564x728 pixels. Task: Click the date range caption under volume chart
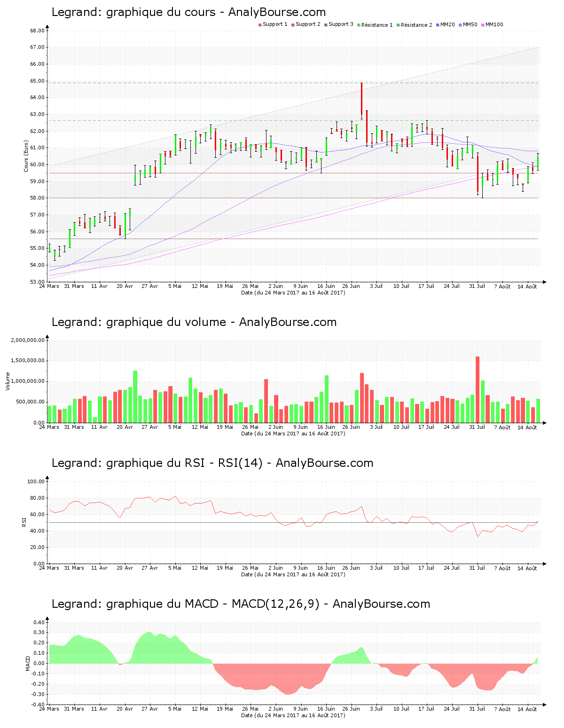pyautogui.click(x=293, y=434)
